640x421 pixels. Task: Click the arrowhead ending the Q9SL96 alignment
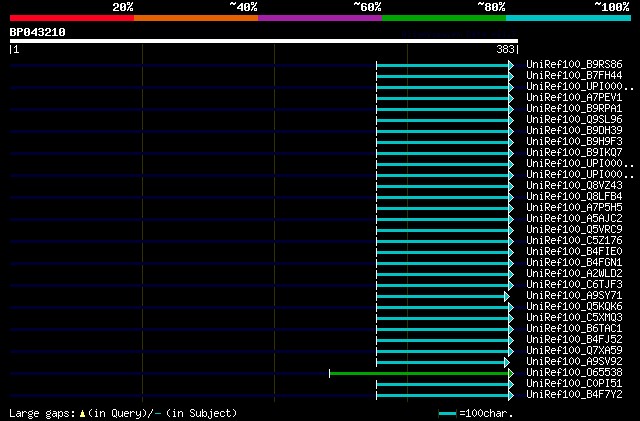511,120
